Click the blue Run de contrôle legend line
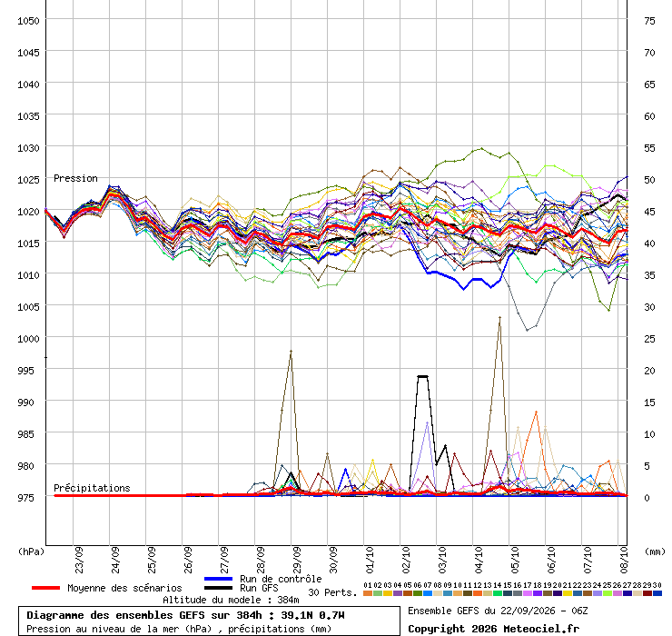Image resolution: width=672 pixels, height=636 pixels. (x=219, y=579)
